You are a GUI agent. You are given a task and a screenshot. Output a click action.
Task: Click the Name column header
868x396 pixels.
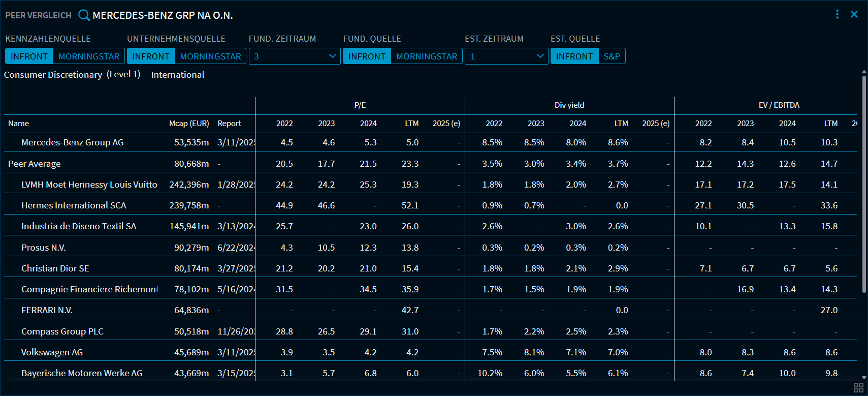coord(19,124)
